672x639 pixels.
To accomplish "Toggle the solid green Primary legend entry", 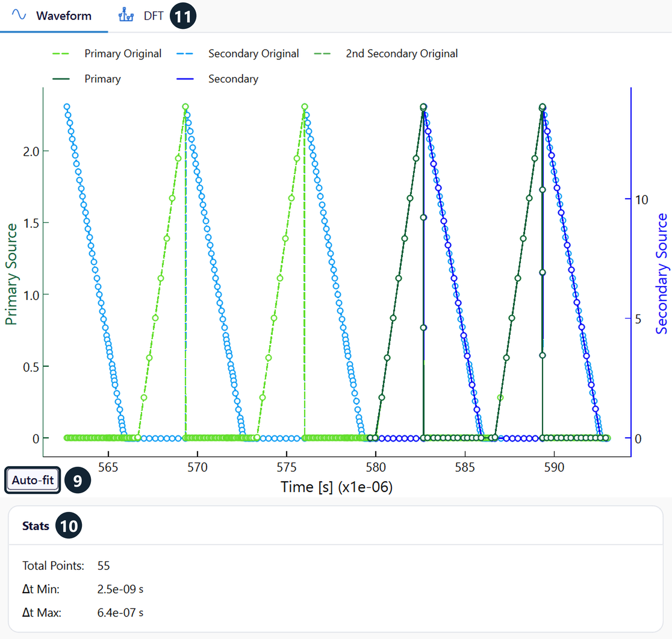I will click(x=87, y=79).
